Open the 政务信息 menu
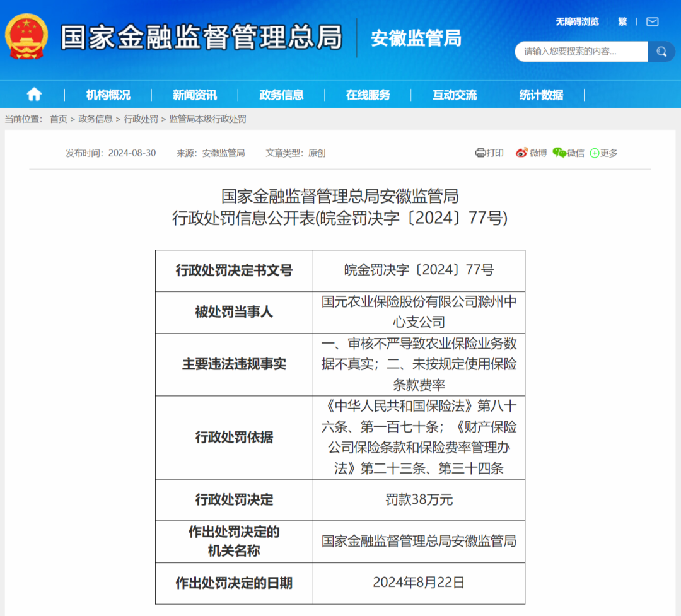Viewport: 681px width, 616px height. 281,95
